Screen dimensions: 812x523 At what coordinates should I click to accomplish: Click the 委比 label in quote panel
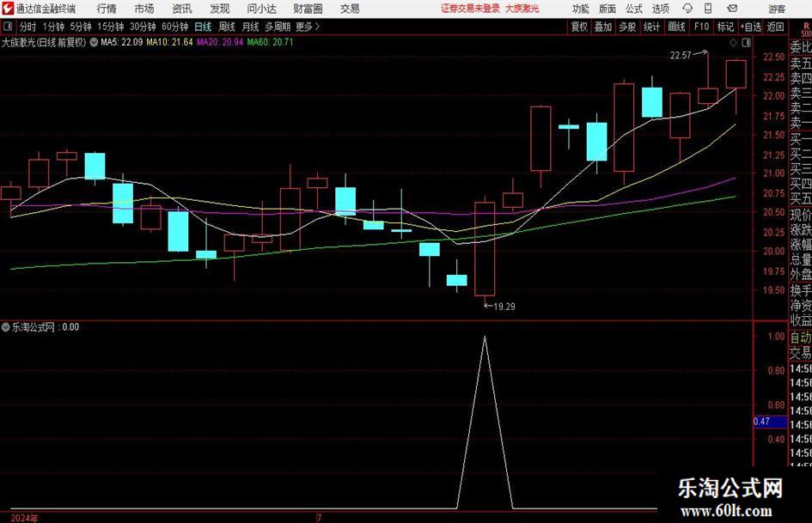tap(801, 47)
